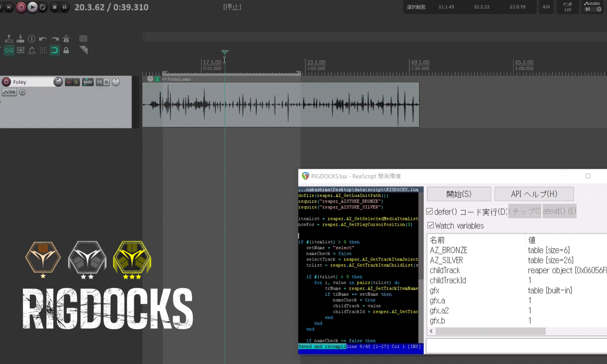The width and height of the screenshot is (607, 364).
Task: Adjust the Foley track pan knob
Action: (x=116, y=82)
